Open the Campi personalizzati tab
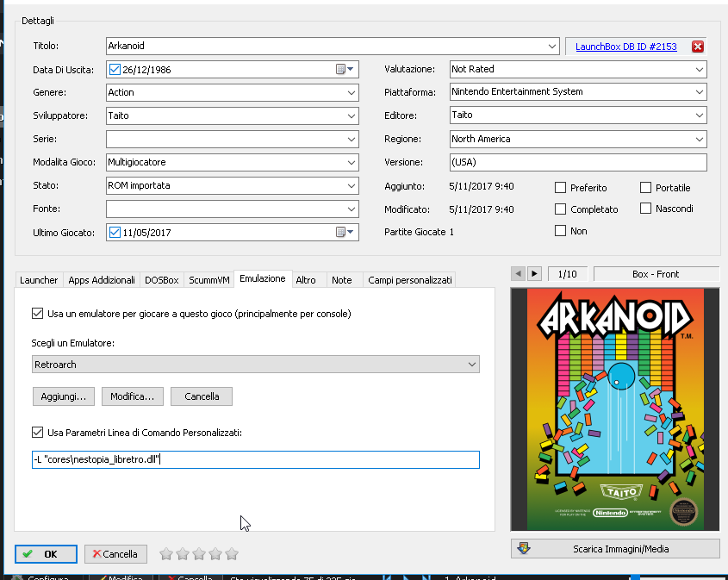 pyautogui.click(x=409, y=280)
